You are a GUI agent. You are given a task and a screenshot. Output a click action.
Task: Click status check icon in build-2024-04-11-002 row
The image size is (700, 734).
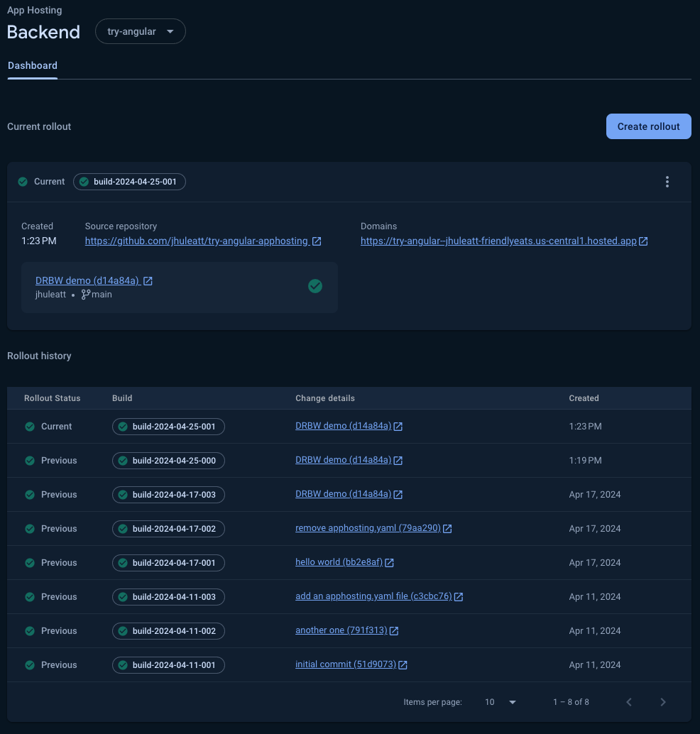coord(30,631)
